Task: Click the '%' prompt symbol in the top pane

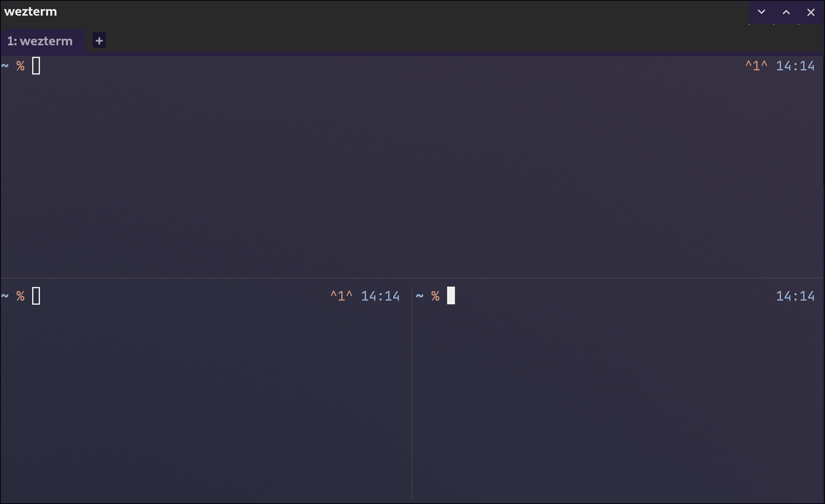Action: (x=20, y=66)
